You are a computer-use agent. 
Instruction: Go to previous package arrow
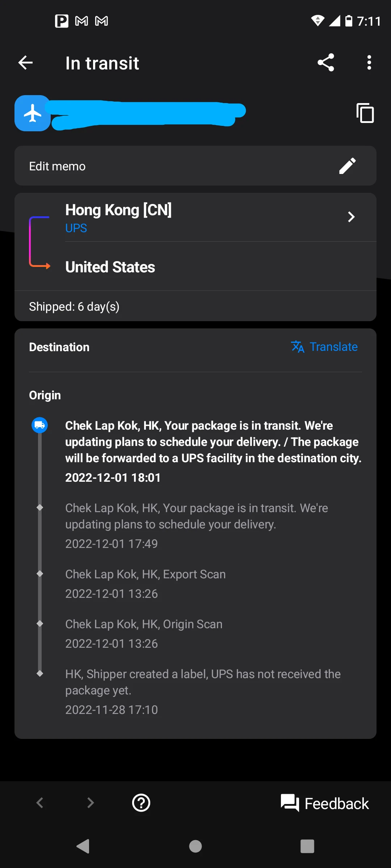point(40,803)
